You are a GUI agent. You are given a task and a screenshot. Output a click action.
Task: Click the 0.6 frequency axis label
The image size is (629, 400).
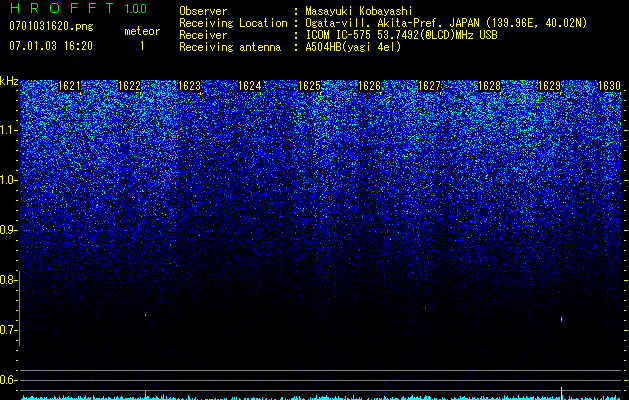pyautogui.click(x=7, y=380)
